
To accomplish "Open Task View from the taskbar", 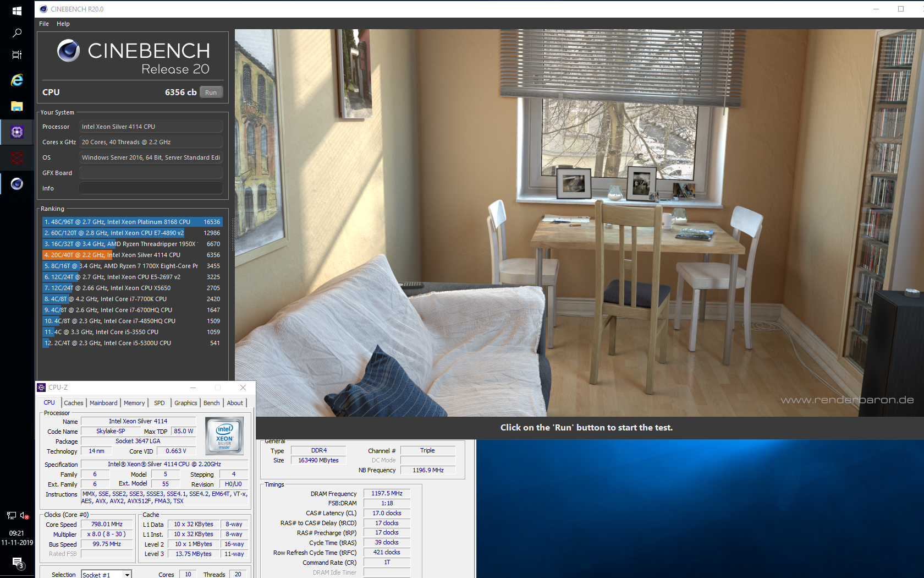I will (17, 54).
